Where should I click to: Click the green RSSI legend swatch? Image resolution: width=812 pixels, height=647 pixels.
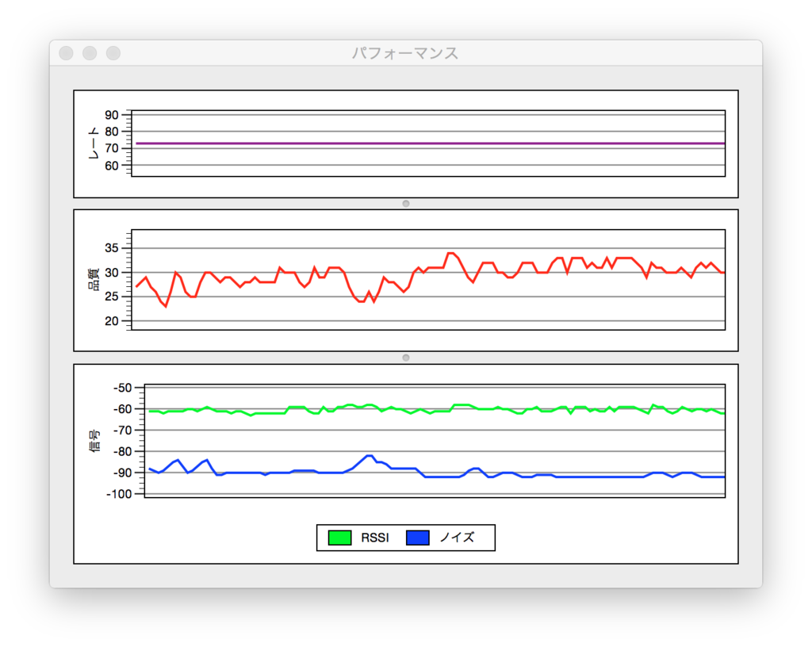pos(339,538)
